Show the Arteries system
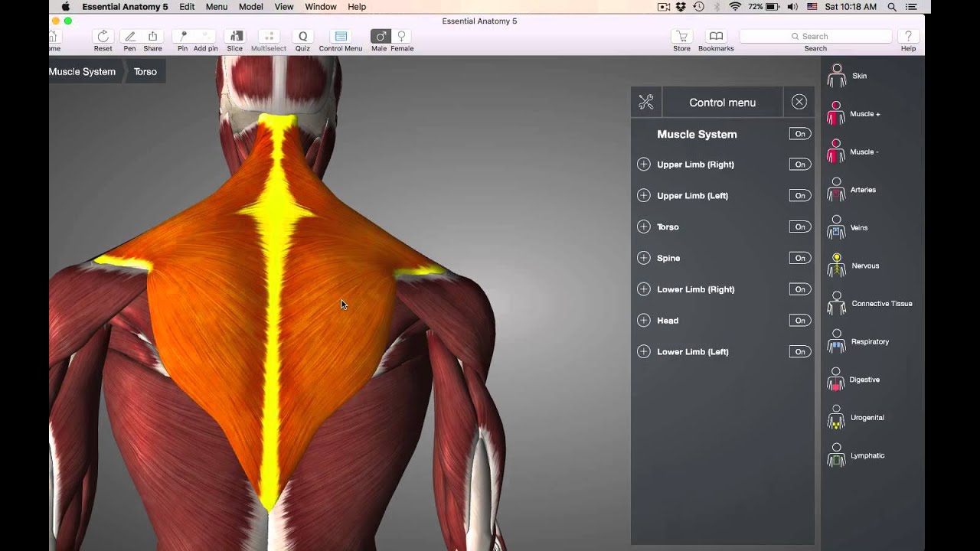980x551 pixels. click(x=851, y=190)
